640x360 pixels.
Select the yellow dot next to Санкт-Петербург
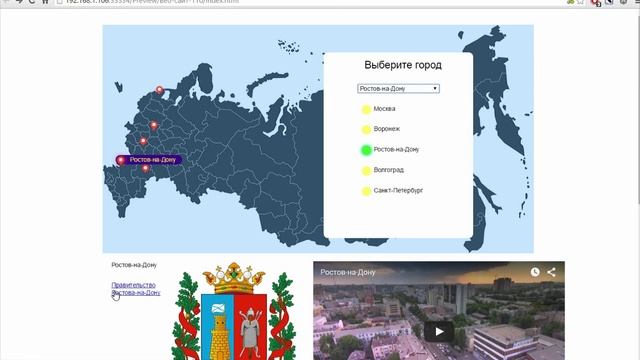(366, 191)
